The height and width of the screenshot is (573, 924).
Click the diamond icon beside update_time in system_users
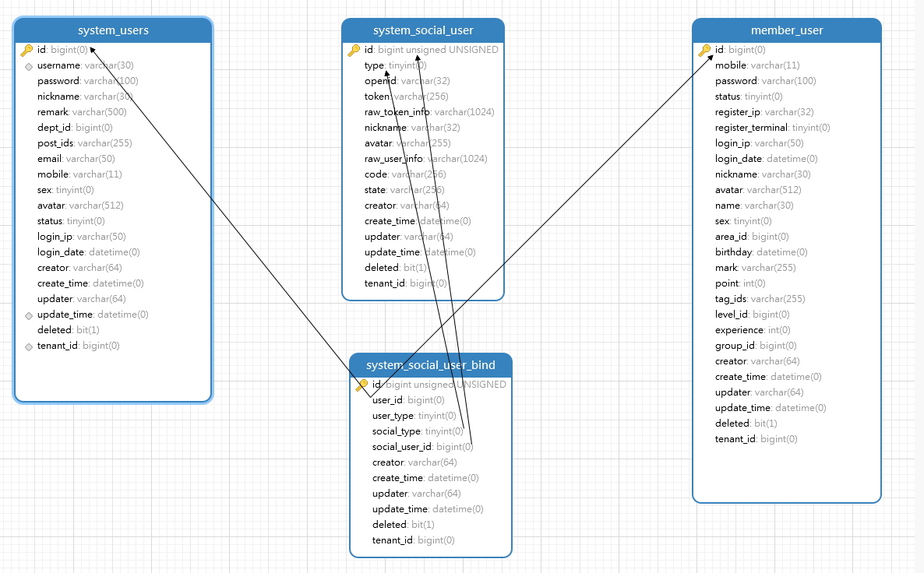tap(28, 315)
